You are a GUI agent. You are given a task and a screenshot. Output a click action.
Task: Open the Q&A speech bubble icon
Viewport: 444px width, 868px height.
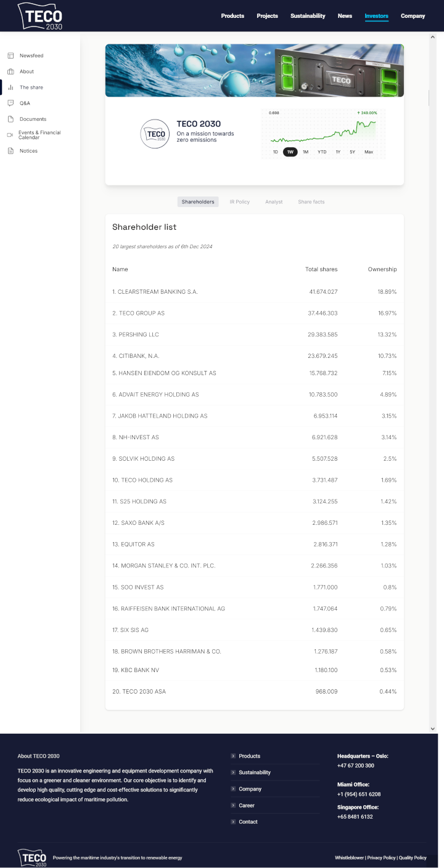[10, 103]
